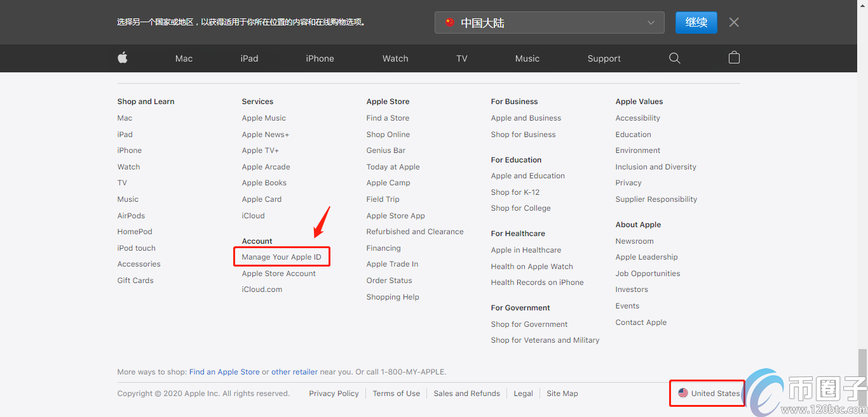Open Apple and Business link
Image resolution: width=868 pixels, height=417 pixels.
[x=526, y=118]
